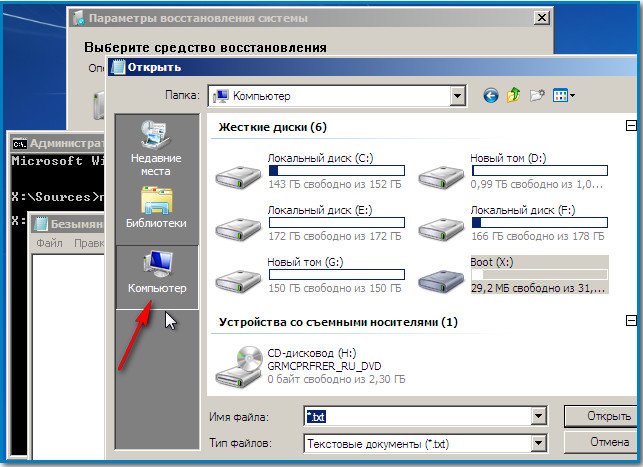Click the Back navigation arrow icon

tap(490, 96)
